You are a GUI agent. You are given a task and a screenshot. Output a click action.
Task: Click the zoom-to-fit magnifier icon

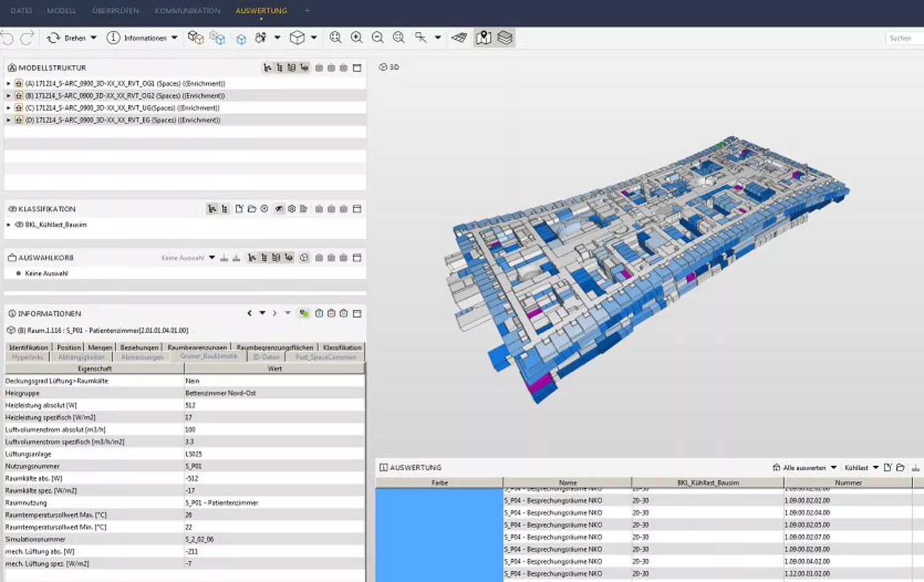(335, 38)
